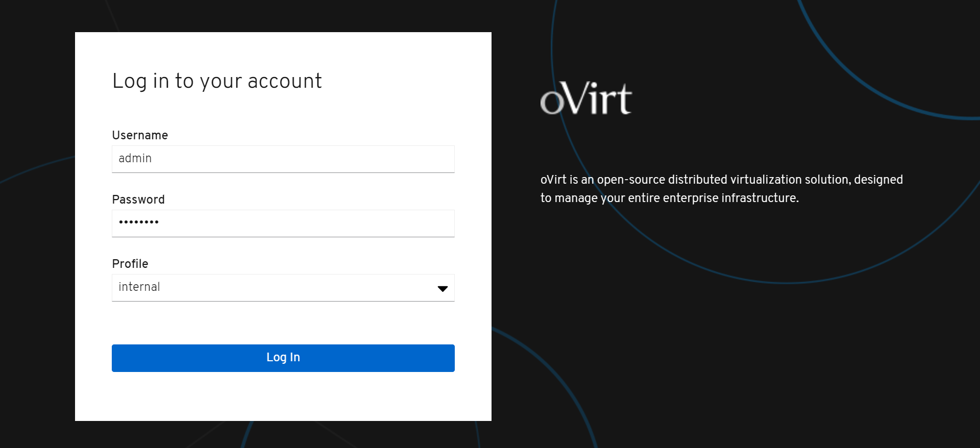Focus the Password input field

[x=283, y=223]
